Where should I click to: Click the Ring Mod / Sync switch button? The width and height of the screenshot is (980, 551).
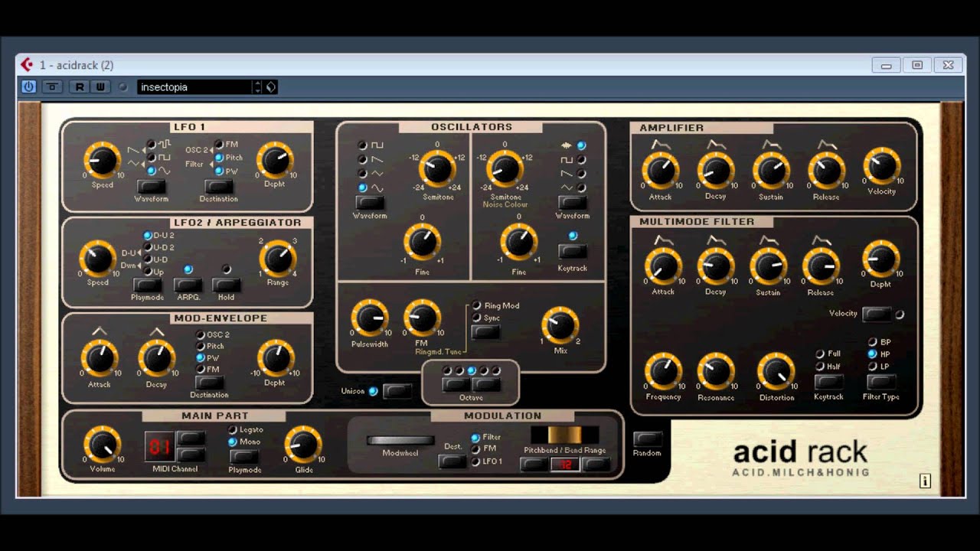[486, 332]
